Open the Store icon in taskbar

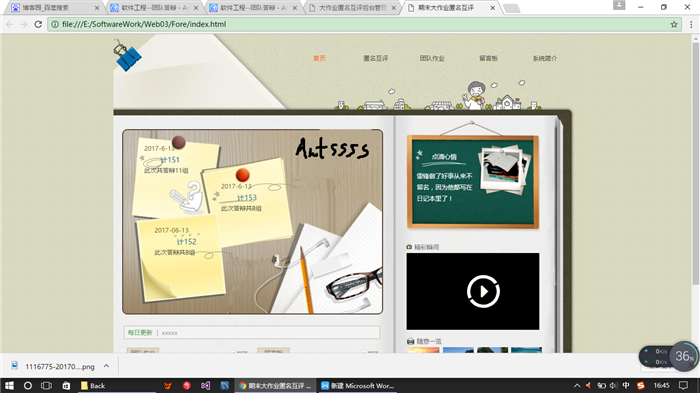point(66,385)
